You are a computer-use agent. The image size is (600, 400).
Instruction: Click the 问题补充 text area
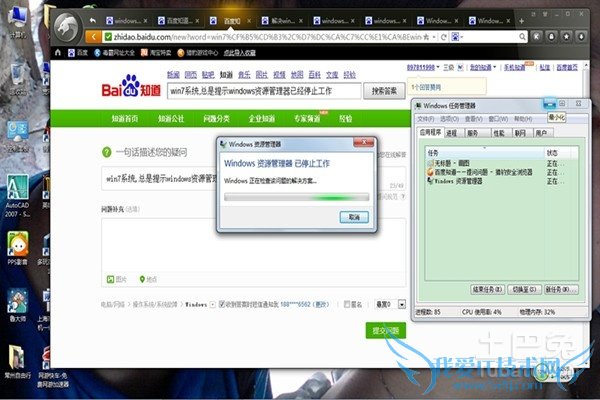click(253, 245)
